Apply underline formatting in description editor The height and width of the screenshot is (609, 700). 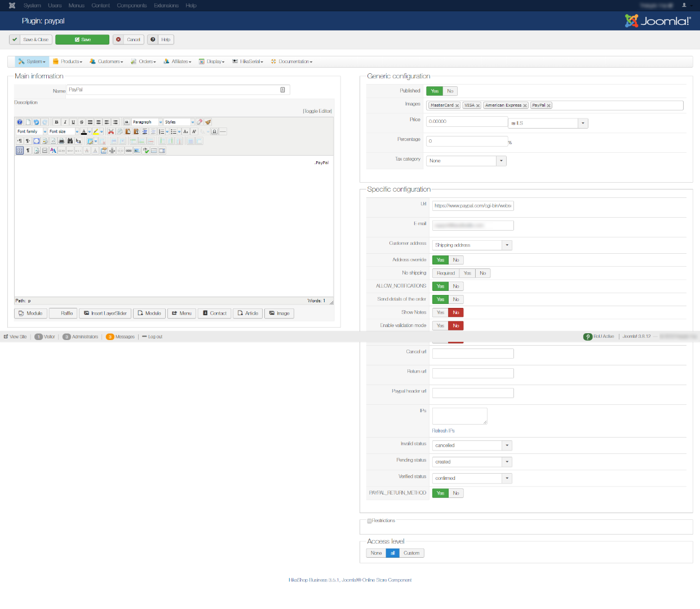tap(73, 122)
